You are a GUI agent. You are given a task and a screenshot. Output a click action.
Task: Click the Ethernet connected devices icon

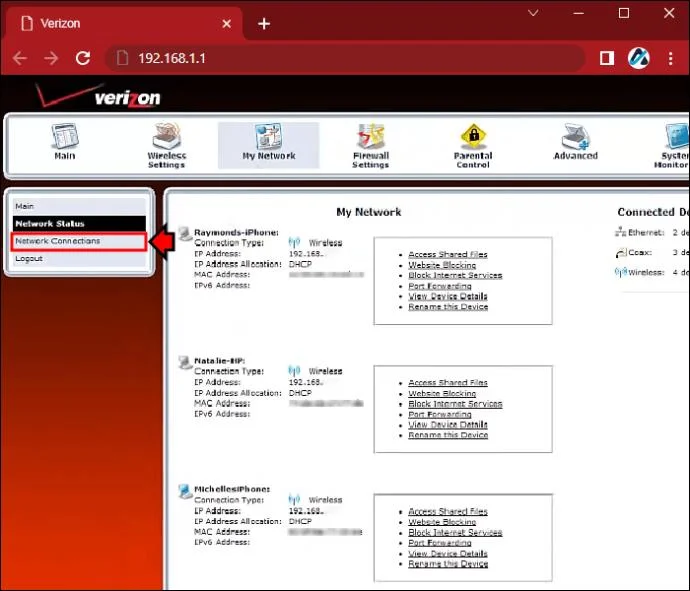[x=620, y=232]
